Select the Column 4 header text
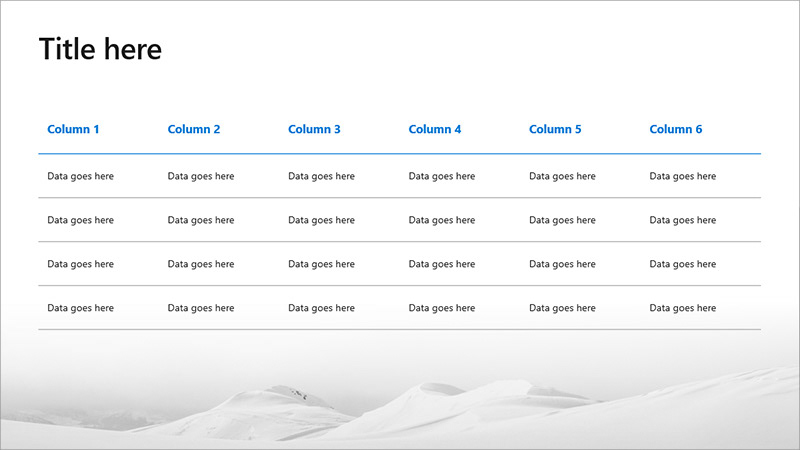Screen dimensions: 800x450 pos(435,129)
